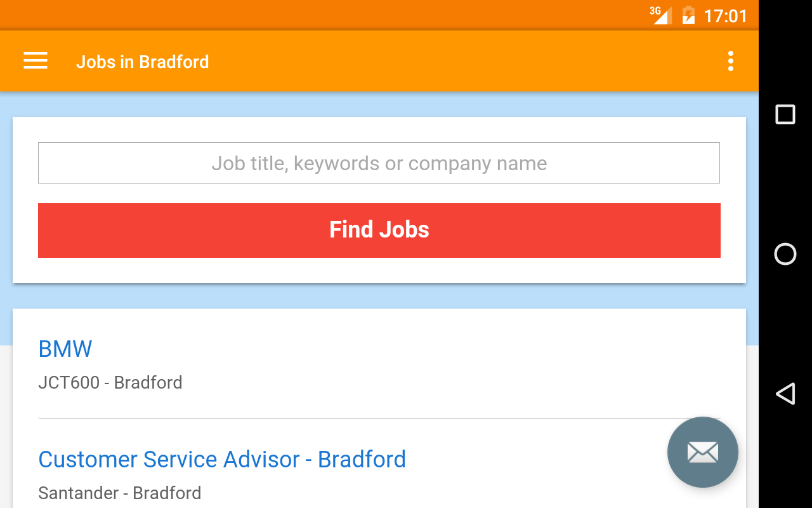Click the red Find Jobs button
Viewport: 812px width, 508px height.
coord(379,230)
